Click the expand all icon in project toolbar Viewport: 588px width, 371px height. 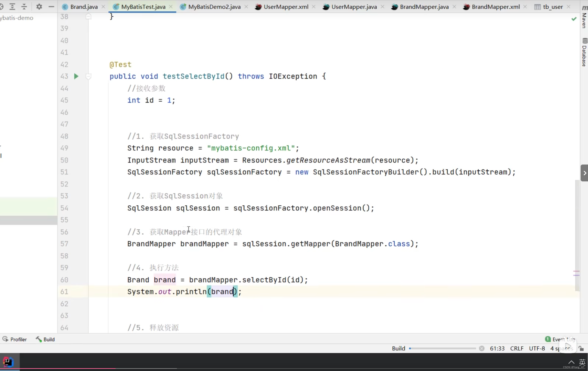pos(12,6)
